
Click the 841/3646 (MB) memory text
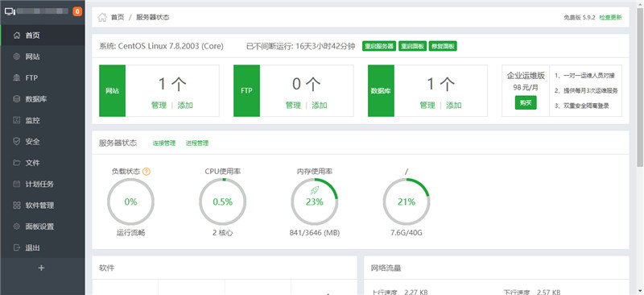[315, 233]
